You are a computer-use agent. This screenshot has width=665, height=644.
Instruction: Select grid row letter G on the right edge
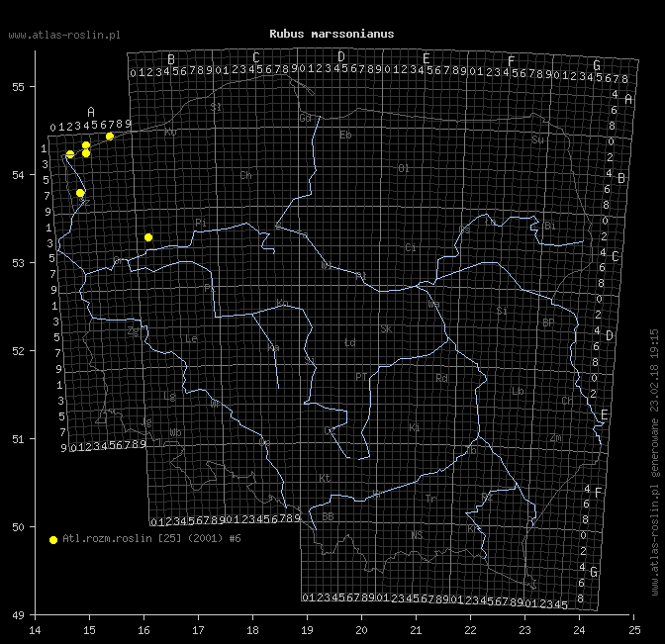(594, 573)
